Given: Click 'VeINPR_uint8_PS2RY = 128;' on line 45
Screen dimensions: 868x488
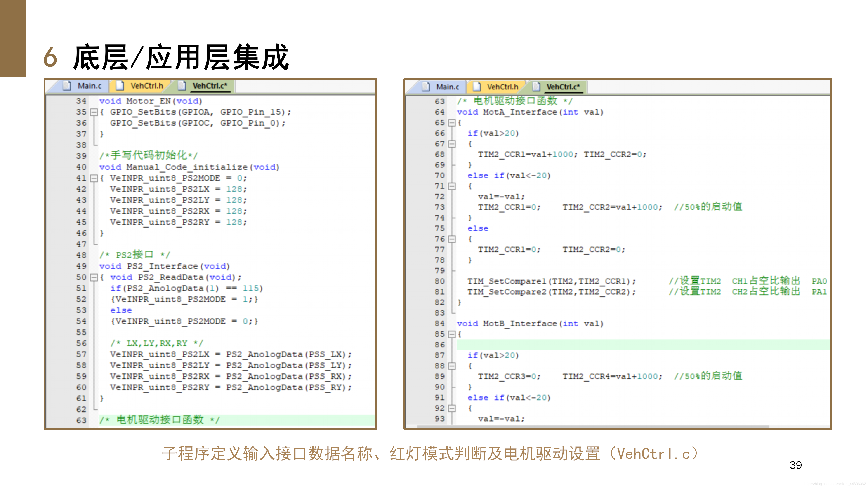Looking at the screenshot, I should (x=179, y=222).
